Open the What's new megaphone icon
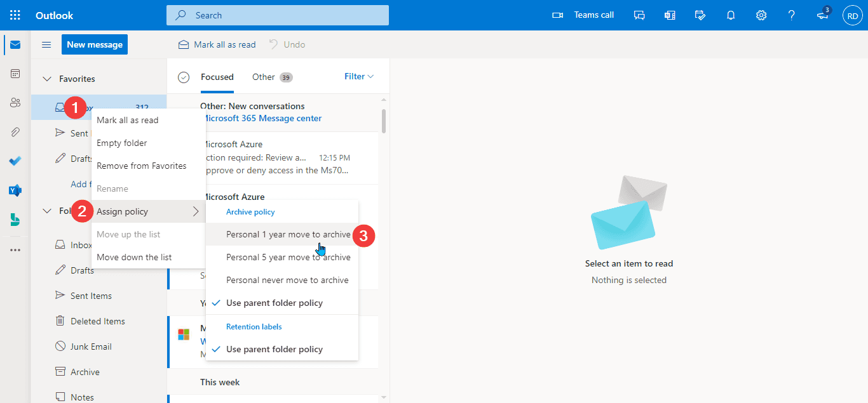This screenshot has width=868, height=403. pyautogui.click(x=823, y=15)
